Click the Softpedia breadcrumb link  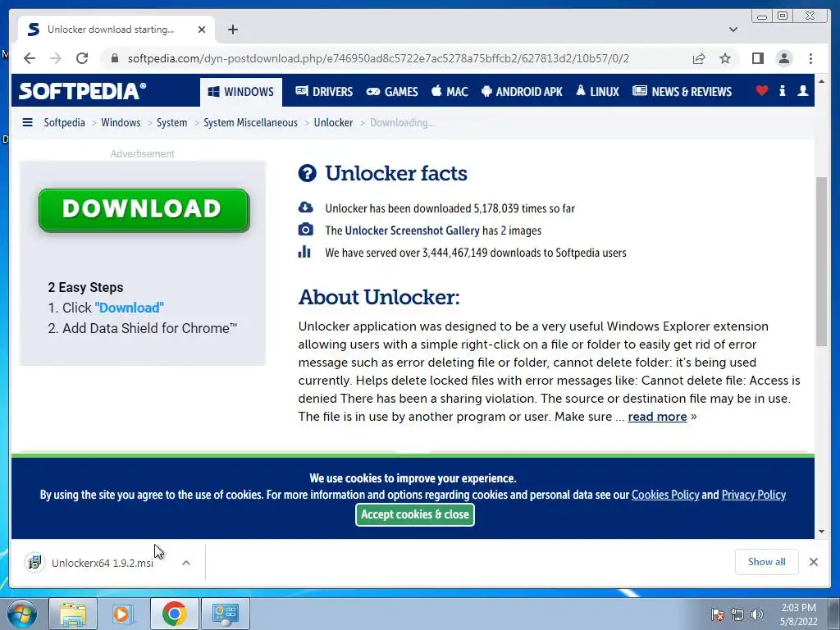click(64, 123)
